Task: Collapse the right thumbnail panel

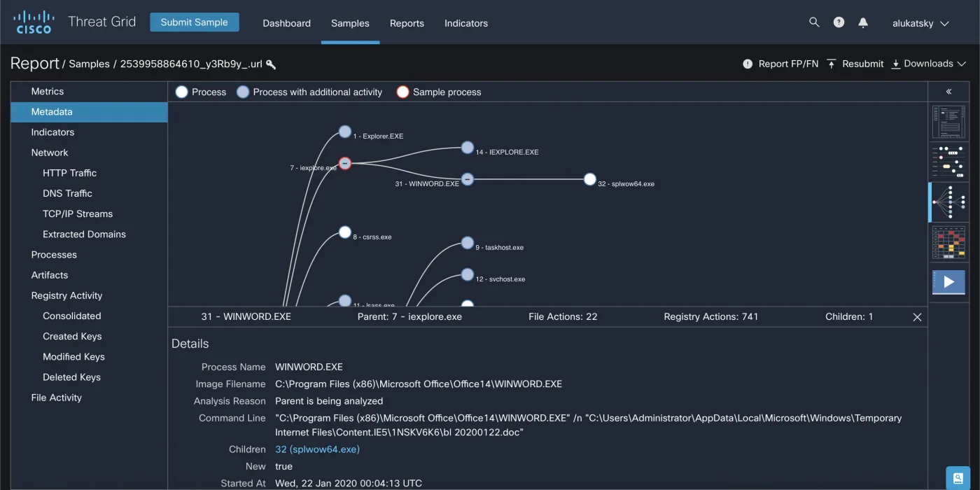Action: point(948,92)
